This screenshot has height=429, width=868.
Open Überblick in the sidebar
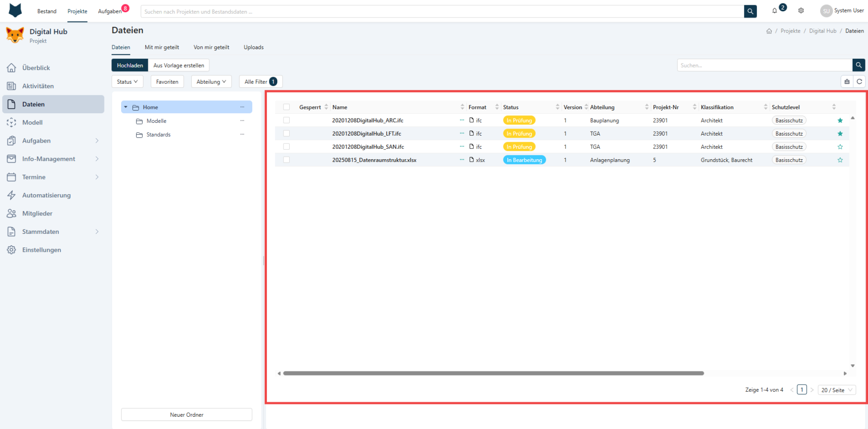54,68
